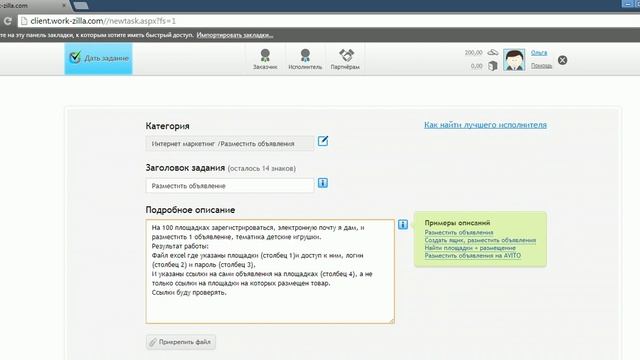
Task: Click the new tab button in browser
Action: click(x=81, y=5)
